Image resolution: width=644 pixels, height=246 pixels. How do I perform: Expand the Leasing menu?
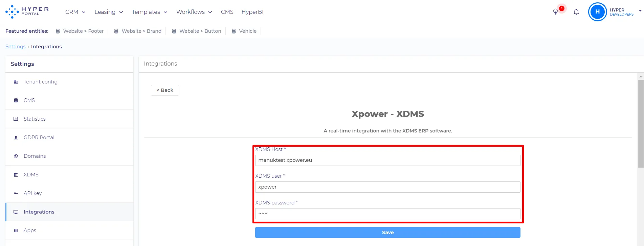tap(109, 12)
